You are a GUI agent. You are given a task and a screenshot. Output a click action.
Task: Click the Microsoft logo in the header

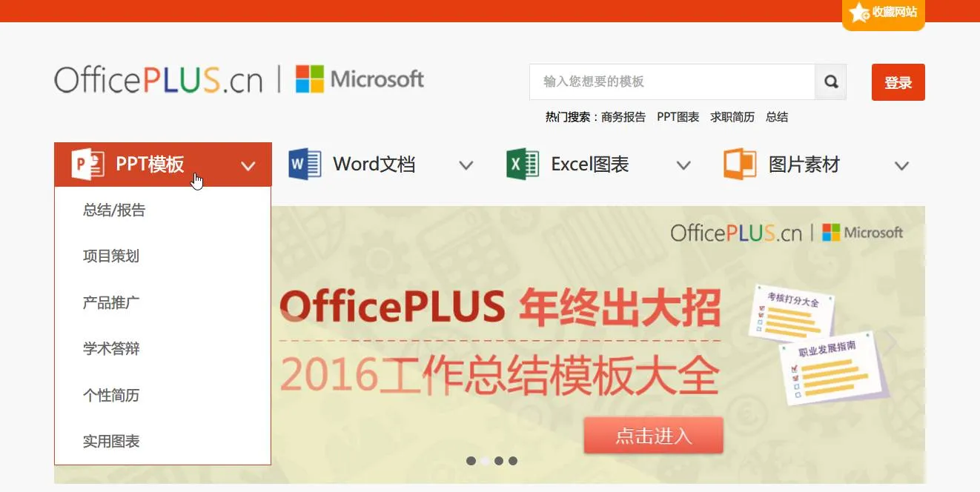[x=360, y=79]
